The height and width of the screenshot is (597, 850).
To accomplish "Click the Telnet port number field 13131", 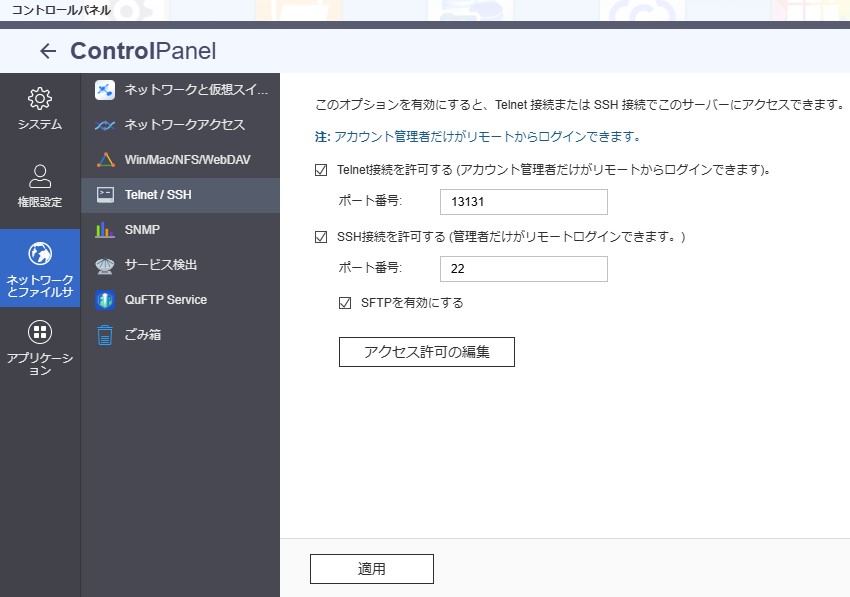I will (x=524, y=202).
